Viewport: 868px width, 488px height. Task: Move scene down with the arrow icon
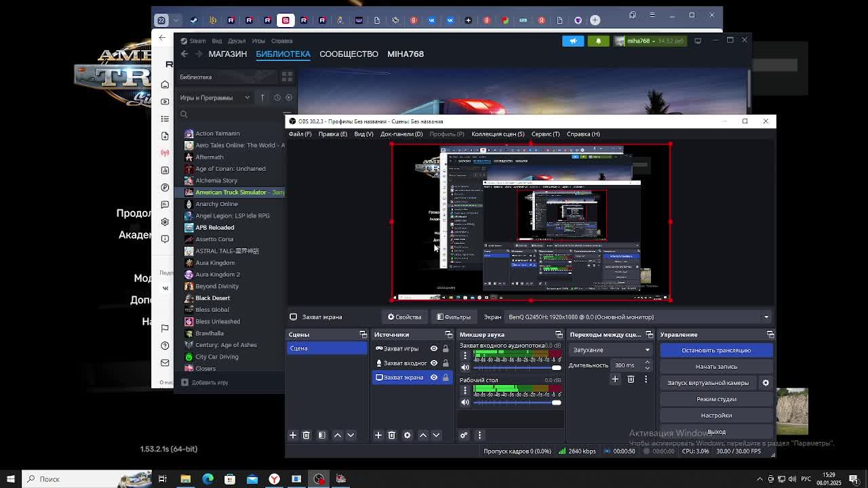pyautogui.click(x=351, y=435)
